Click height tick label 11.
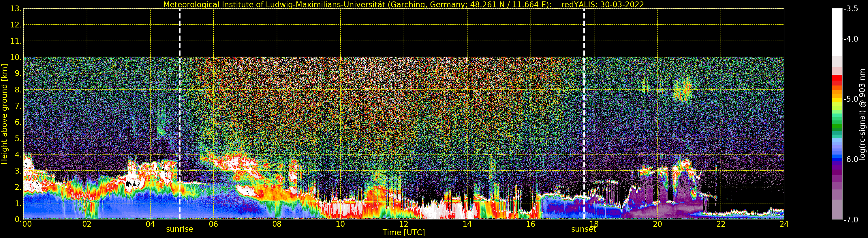The height and width of the screenshot is (238, 868). (16, 41)
